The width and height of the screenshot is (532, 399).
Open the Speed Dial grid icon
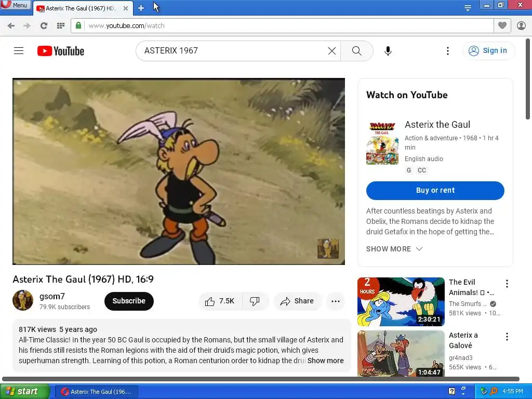point(61,26)
